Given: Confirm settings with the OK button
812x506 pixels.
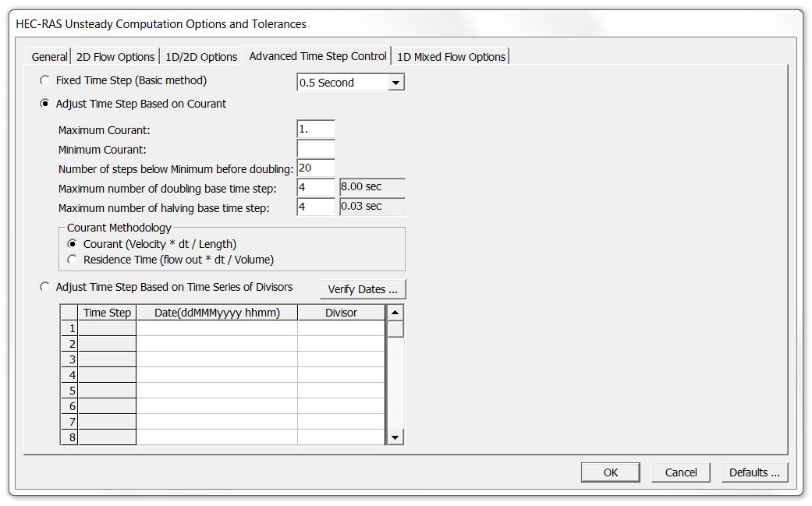Looking at the screenshot, I should [x=611, y=472].
